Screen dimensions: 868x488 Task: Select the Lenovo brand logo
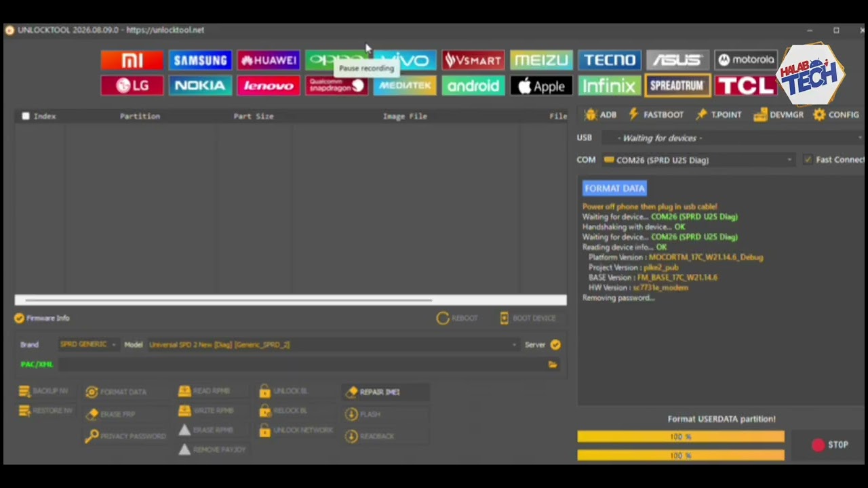(x=269, y=85)
